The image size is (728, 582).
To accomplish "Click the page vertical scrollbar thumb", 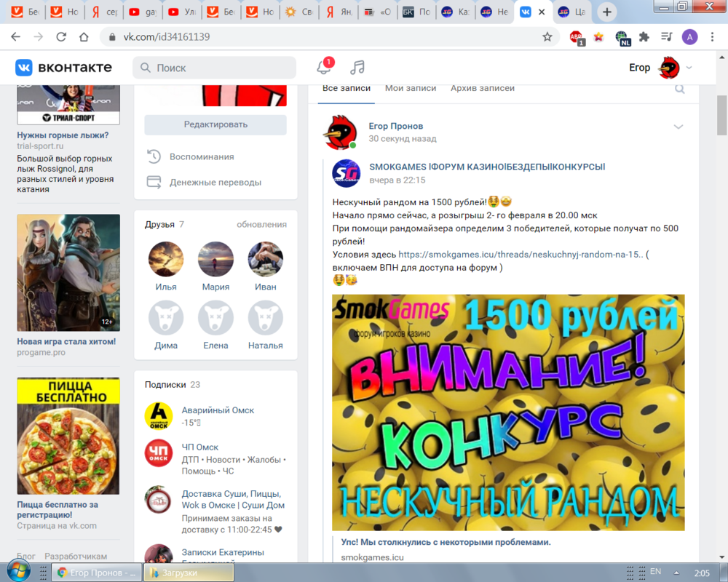I will point(721,114).
